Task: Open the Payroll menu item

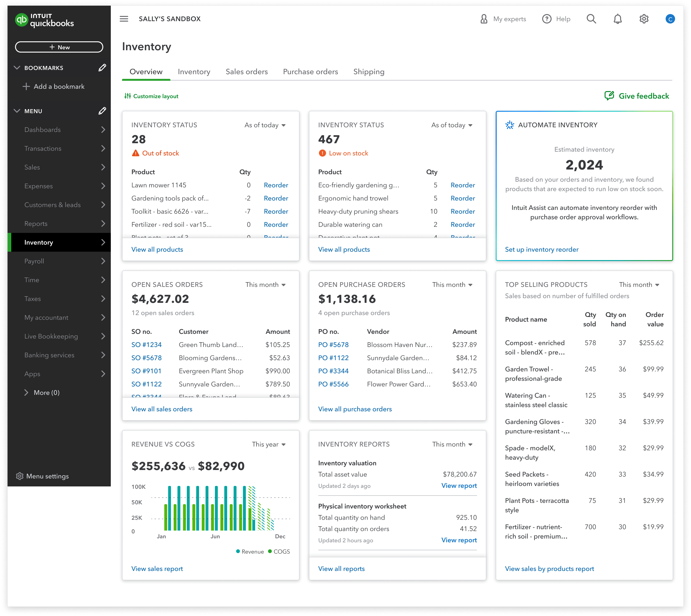Action: (59, 261)
